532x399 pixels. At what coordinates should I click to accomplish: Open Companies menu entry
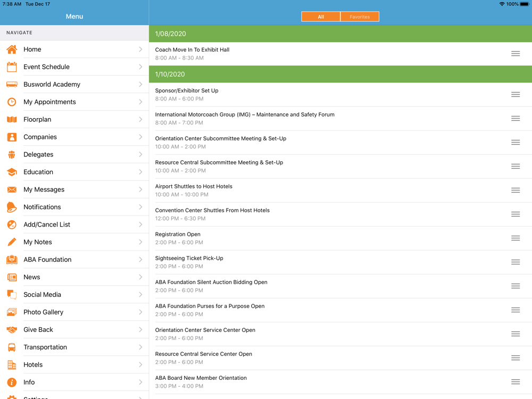point(74,137)
